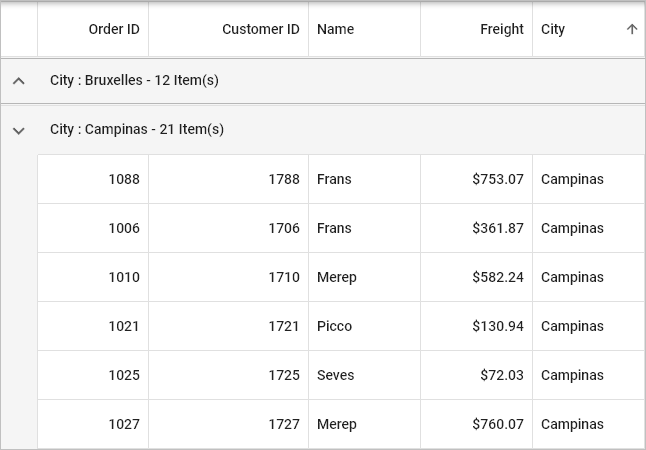
Task: Select Customer ID cell 1725
Action: (229, 375)
